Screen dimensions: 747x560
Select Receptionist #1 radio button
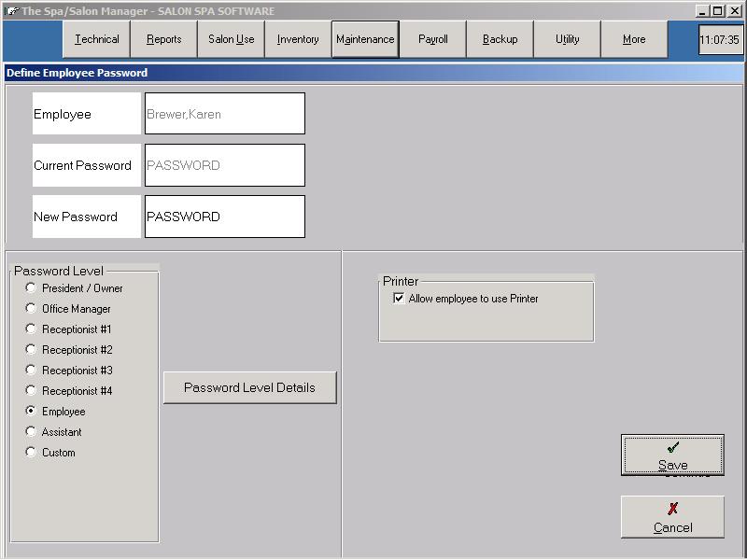pyautogui.click(x=31, y=329)
